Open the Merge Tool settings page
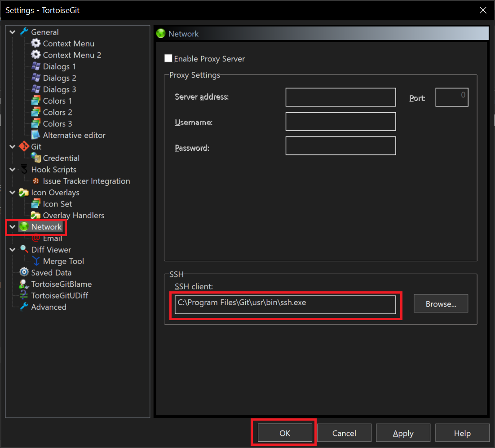 63,261
